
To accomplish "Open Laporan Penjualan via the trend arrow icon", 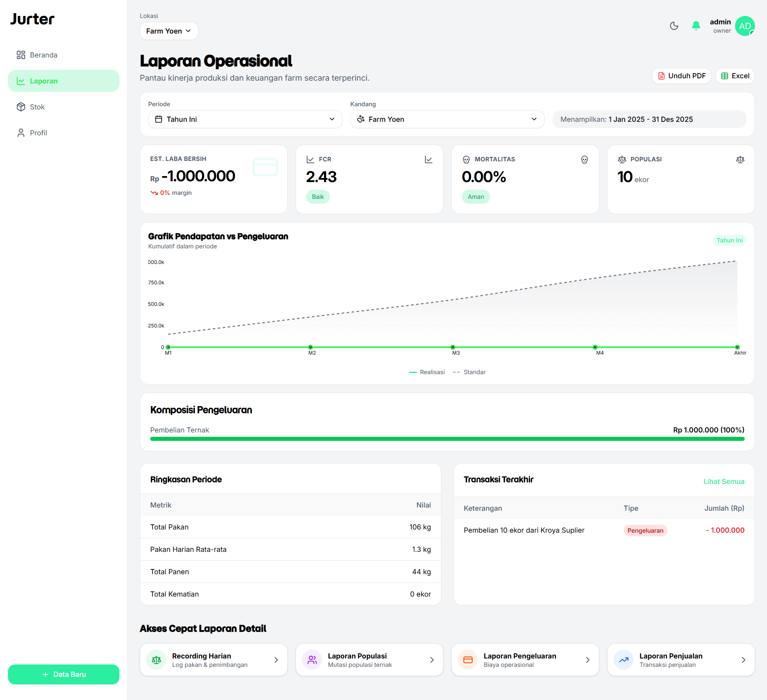I will tap(624, 660).
